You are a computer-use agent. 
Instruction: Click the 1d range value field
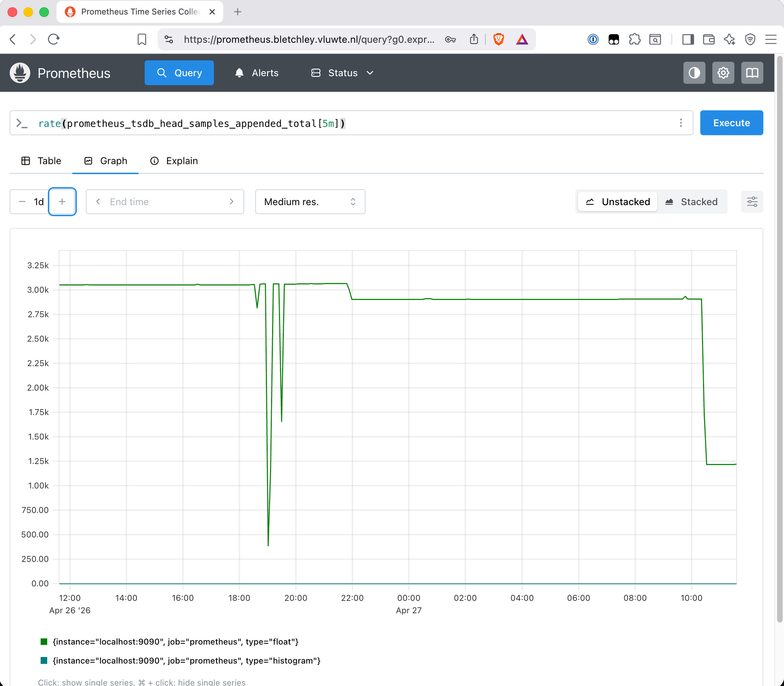(39, 202)
